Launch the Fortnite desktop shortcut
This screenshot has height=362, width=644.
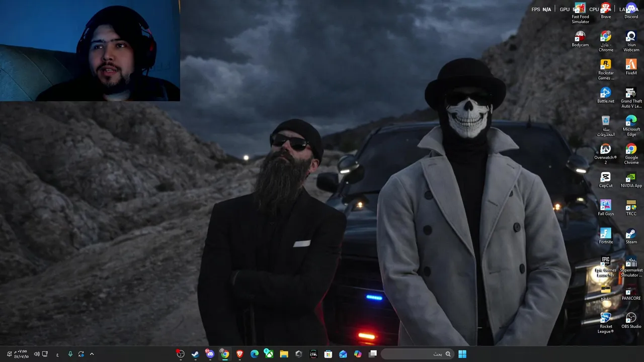pos(606,236)
